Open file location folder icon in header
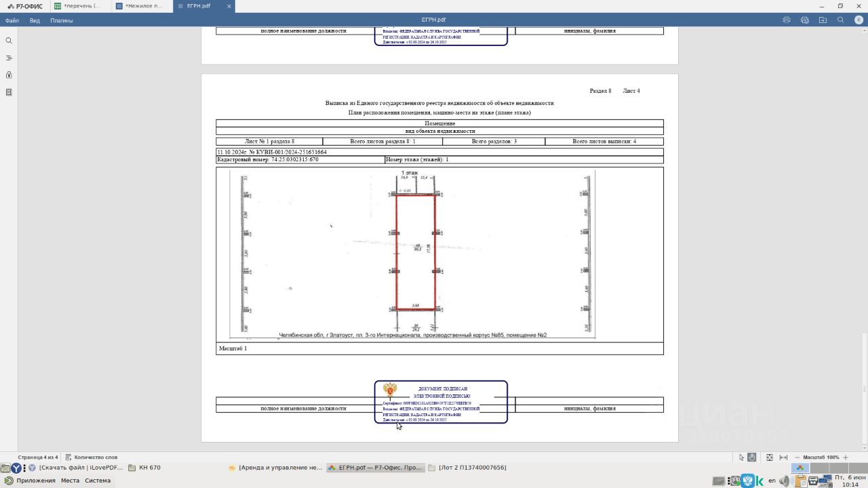 point(823,20)
